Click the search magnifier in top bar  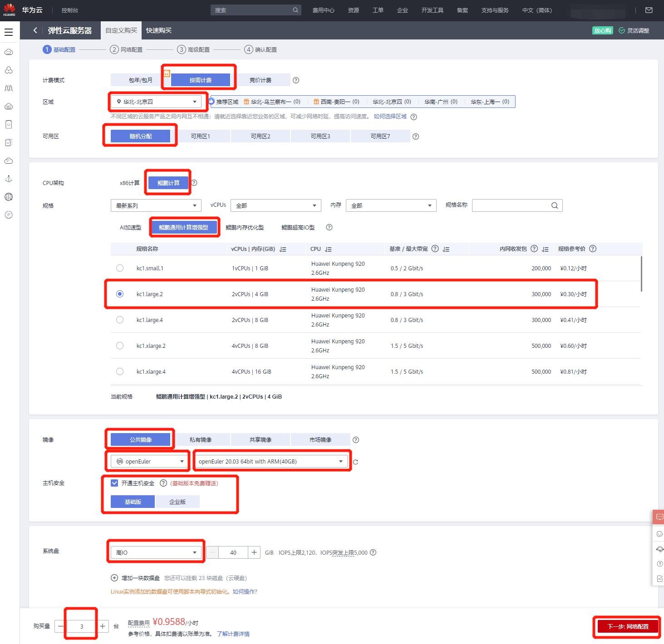(295, 10)
